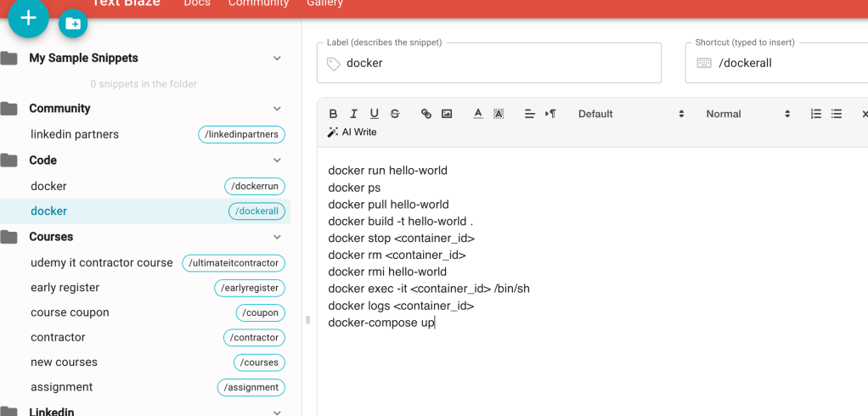Viewport: 868px width, 416px height.
Task: Click the Courses folder name
Action: [x=51, y=237]
